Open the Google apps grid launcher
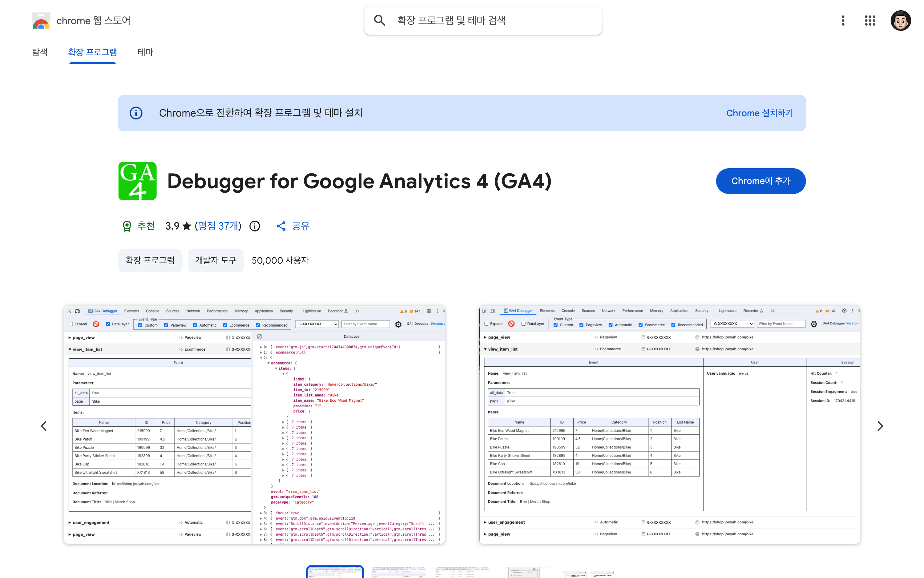The width and height of the screenshot is (924, 578). [870, 21]
